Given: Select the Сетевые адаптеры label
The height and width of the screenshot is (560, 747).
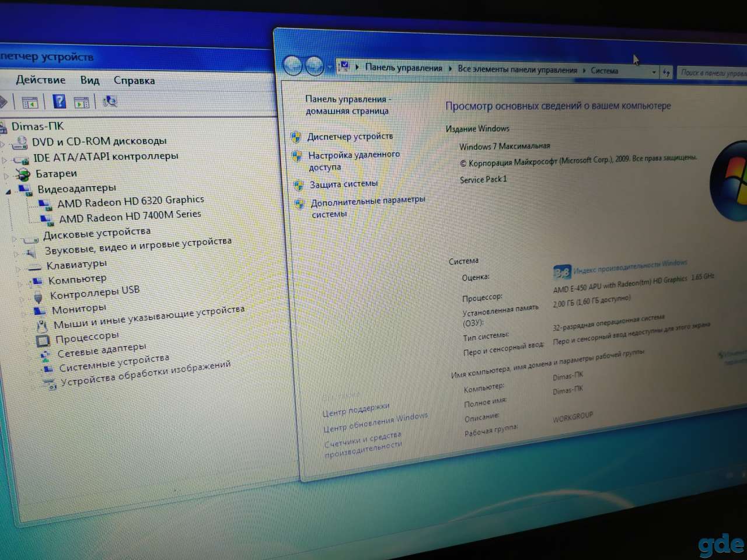Looking at the screenshot, I should tap(102, 351).
